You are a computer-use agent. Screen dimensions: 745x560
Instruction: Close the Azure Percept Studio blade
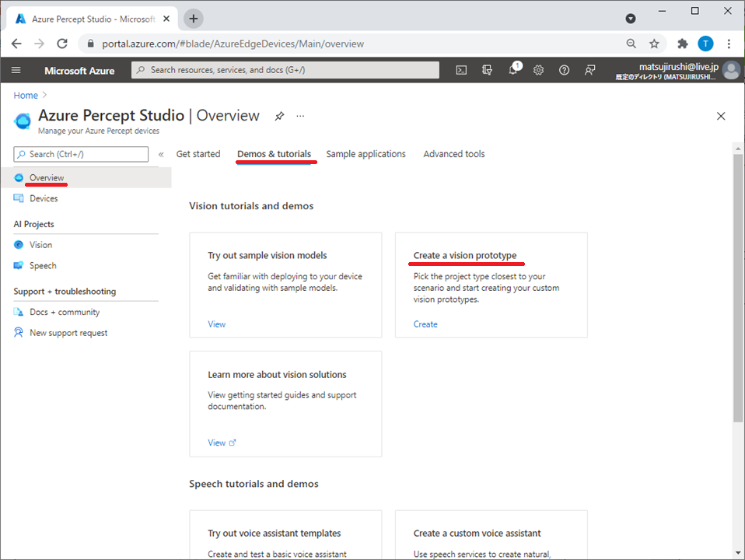721,116
